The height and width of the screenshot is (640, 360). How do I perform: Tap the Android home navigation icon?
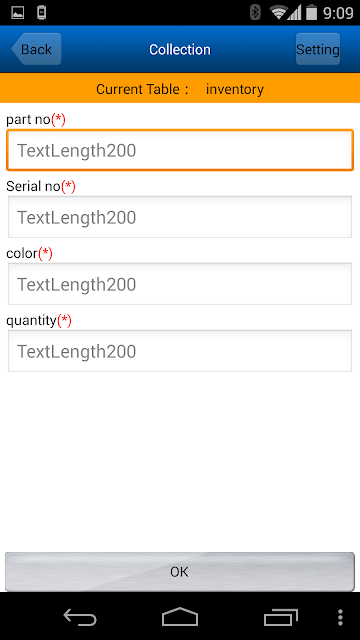[180, 617]
